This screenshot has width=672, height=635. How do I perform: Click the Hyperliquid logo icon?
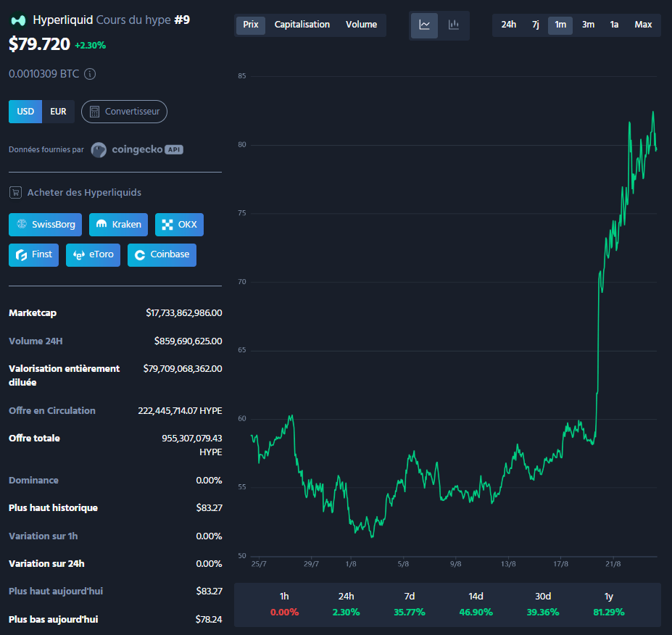pos(18,20)
